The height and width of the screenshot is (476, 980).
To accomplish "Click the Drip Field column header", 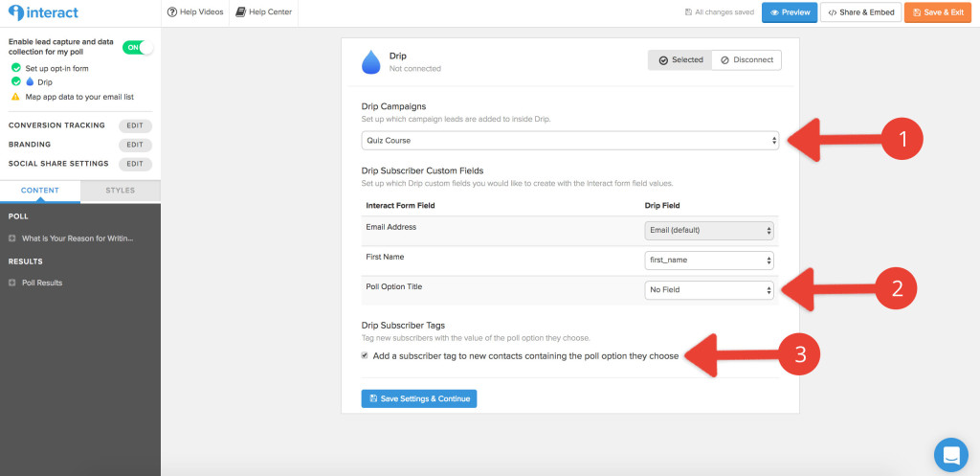I will click(662, 206).
